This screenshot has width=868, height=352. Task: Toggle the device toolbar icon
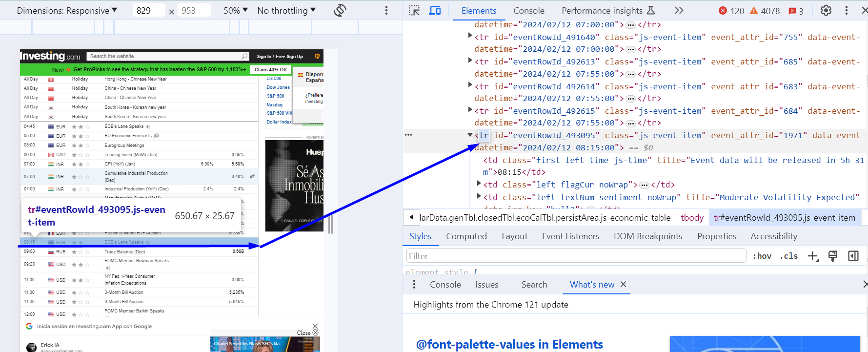click(x=435, y=10)
